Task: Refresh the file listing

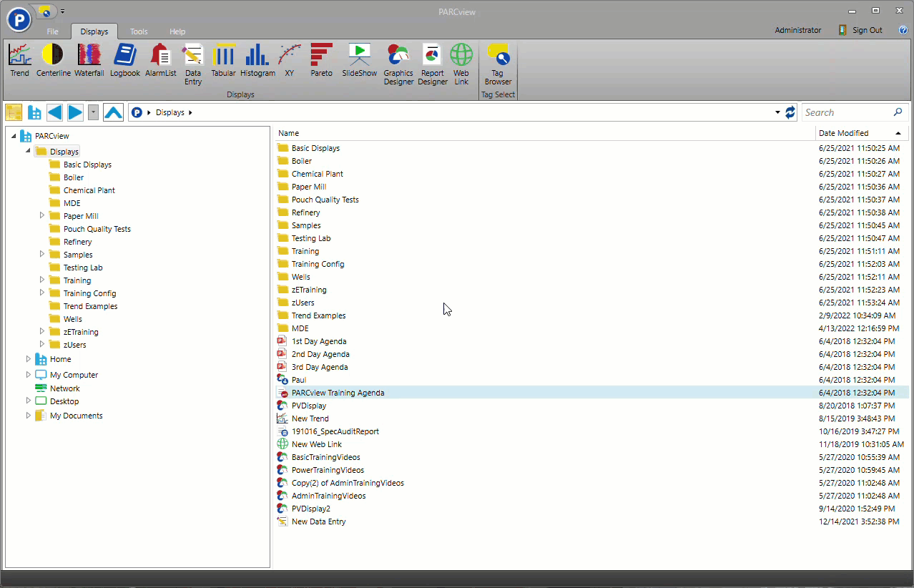Action: click(790, 112)
